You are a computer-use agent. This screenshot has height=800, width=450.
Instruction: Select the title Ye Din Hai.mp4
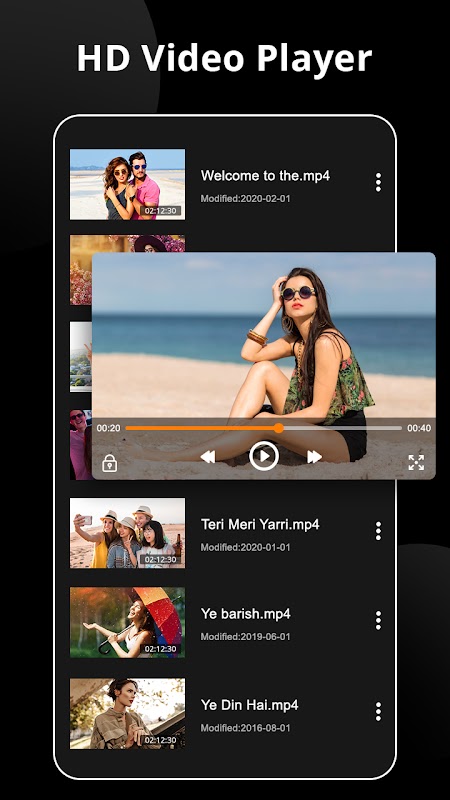[249, 705]
